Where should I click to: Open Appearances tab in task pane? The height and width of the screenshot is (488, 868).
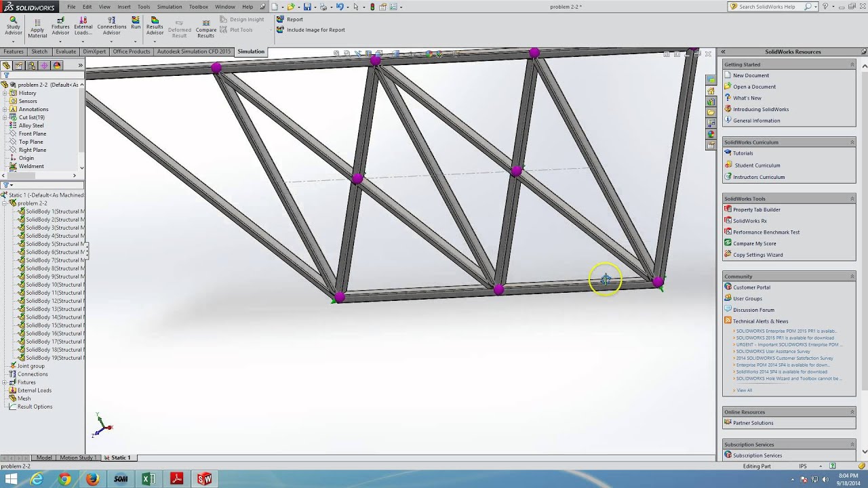[711, 134]
